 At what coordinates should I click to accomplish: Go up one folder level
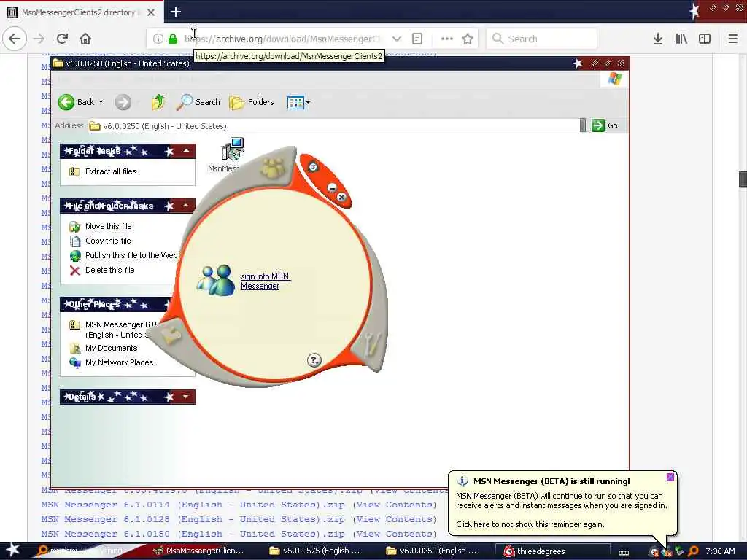click(x=158, y=102)
